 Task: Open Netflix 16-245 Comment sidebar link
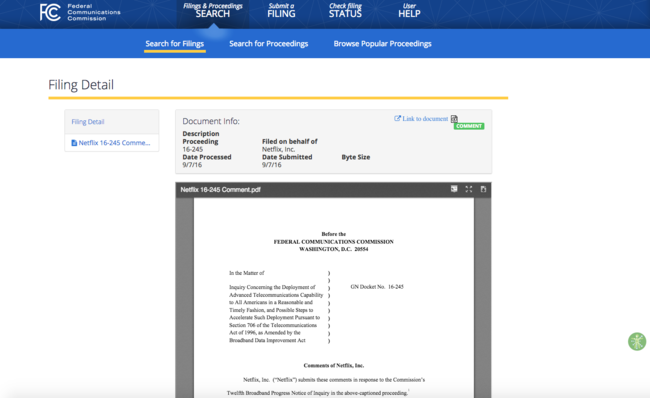pos(114,143)
